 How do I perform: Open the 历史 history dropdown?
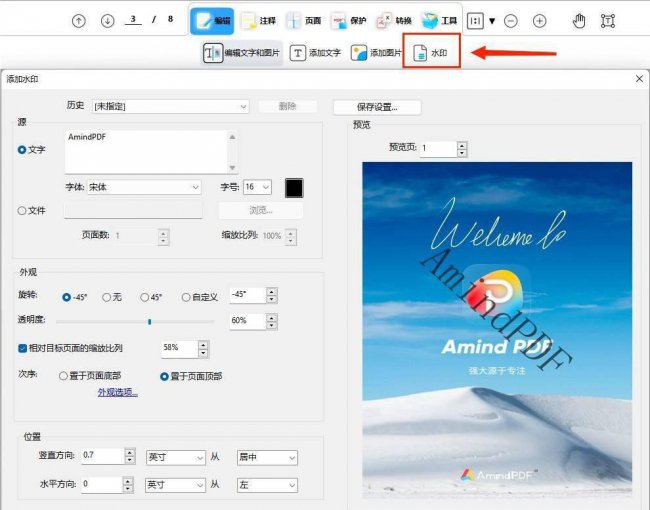click(170, 107)
